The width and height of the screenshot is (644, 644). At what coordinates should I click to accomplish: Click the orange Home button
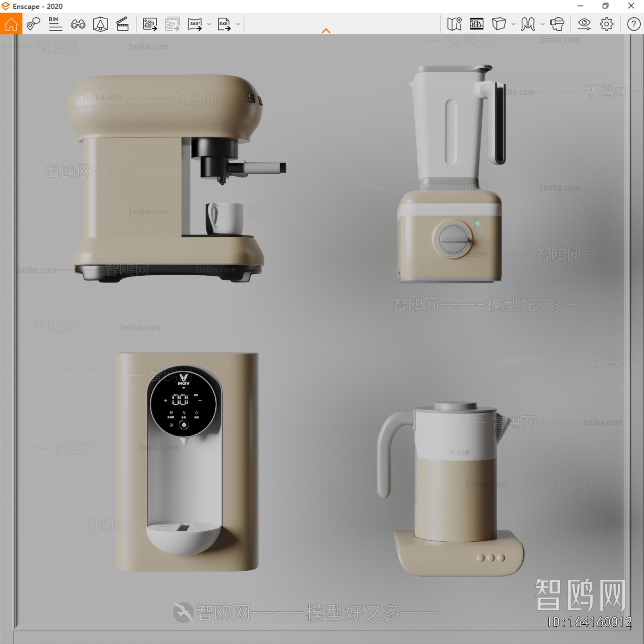coord(11,24)
